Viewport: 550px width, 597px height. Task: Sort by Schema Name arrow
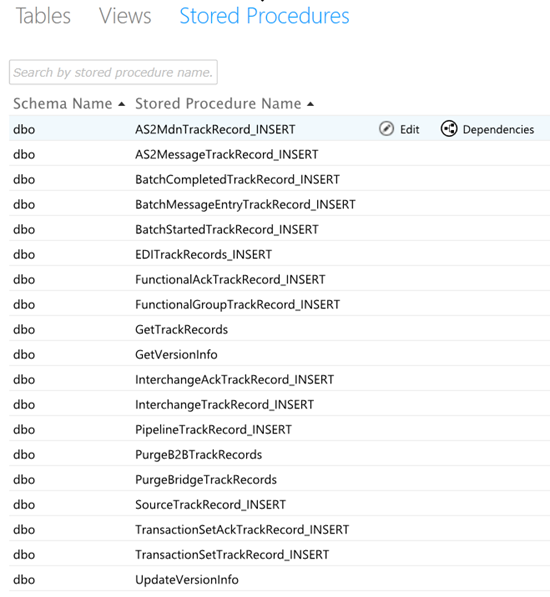click(122, 104)
